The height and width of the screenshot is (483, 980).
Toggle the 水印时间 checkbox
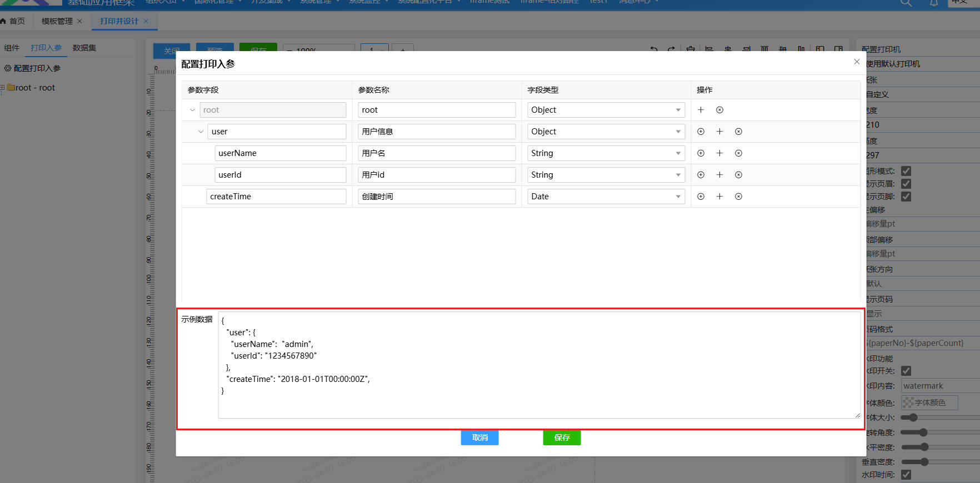pos(906,475)
